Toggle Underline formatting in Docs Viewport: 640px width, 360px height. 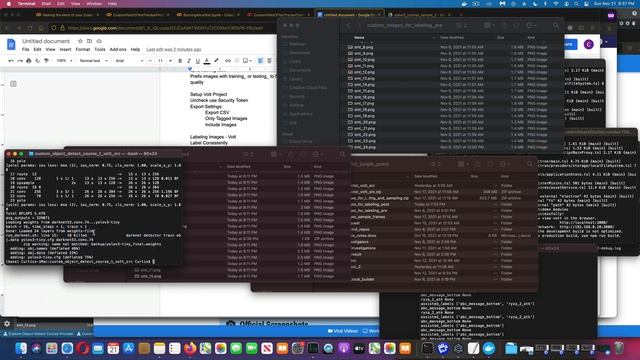coord(198,61)
